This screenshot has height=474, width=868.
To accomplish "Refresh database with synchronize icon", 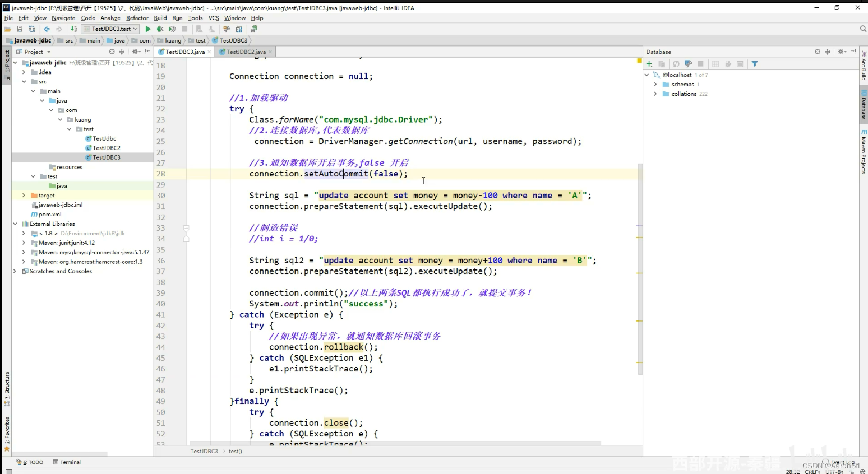I will [676, 64].
